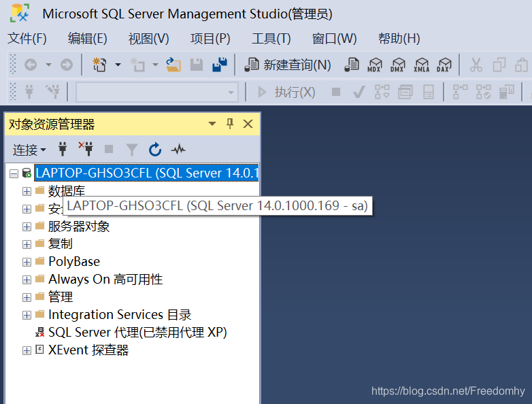The width and height of the screenshot is (532, 404).
Task: Click the IntelliSense Enabled icon
Action: pos(429,92)
